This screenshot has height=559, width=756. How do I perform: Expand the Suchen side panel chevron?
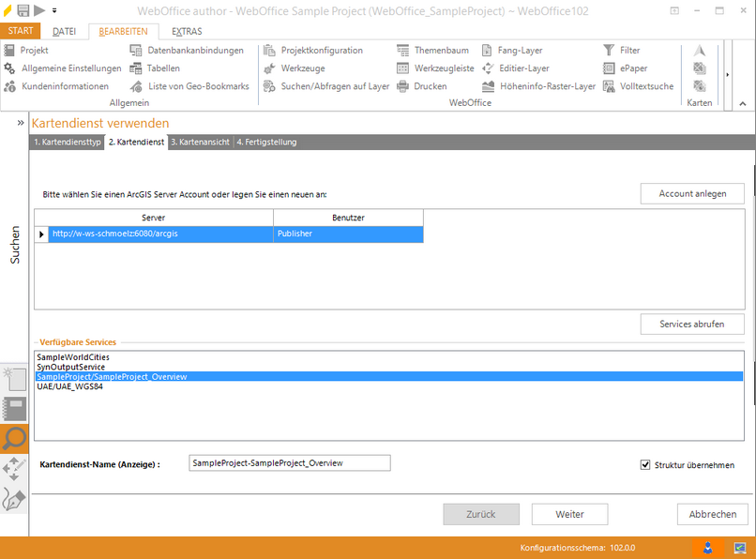point(21,123)
